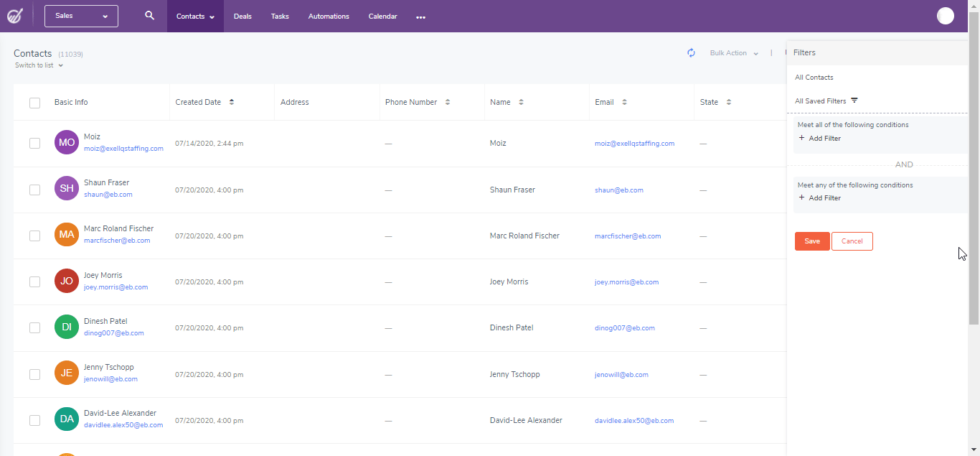Open the user profile avatar
The image size is (980, 456).
click(946, 16)
